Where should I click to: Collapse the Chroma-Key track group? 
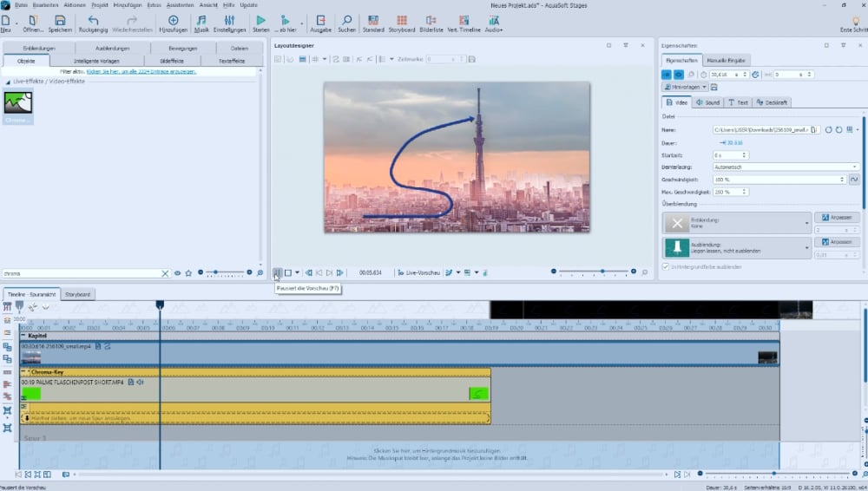coord(24,372)
